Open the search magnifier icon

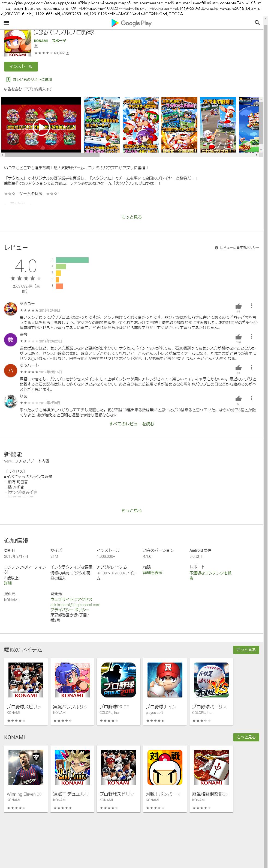[x=257, y=23]
